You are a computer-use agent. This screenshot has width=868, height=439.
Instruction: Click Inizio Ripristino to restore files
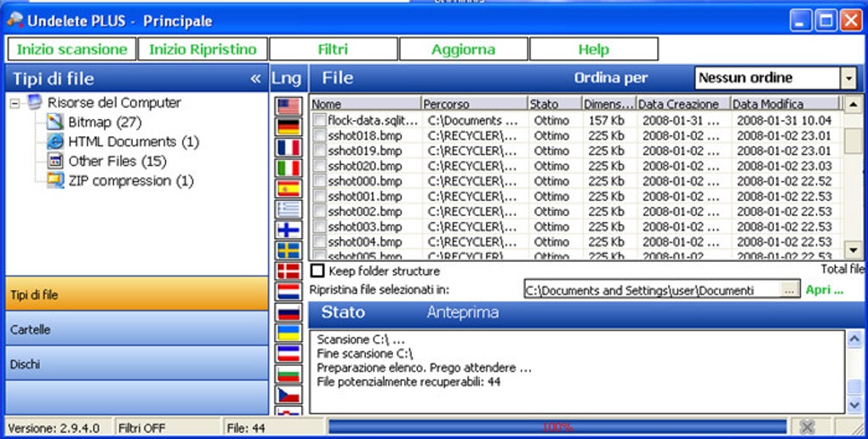203,49
